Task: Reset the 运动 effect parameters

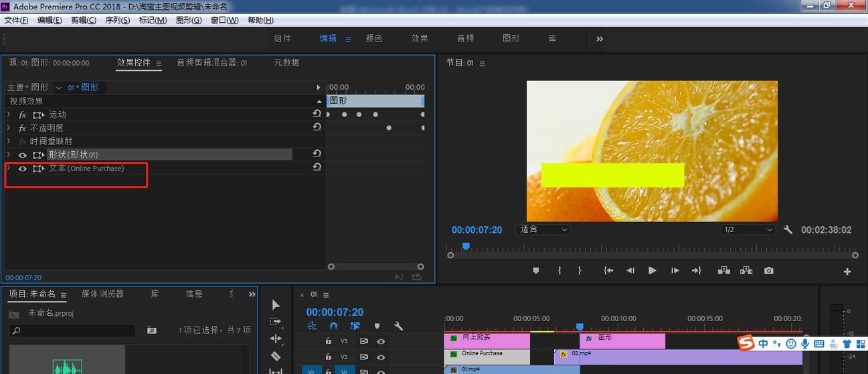Action: (x=317, y=114)
